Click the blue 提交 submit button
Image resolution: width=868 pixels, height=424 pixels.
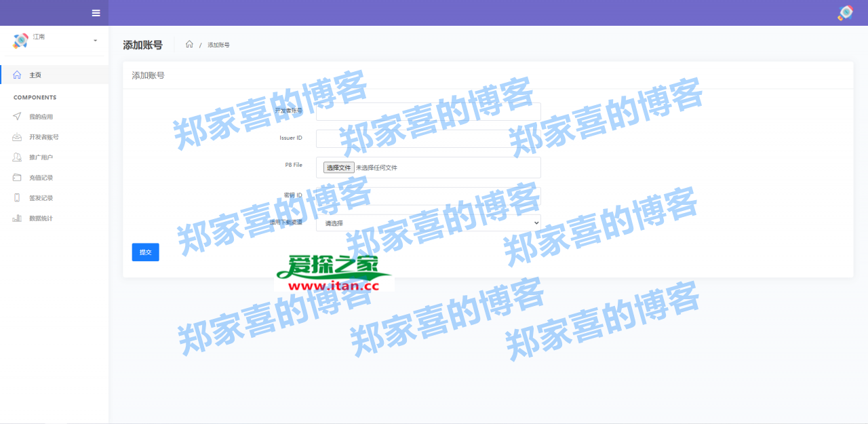(145, 252)
